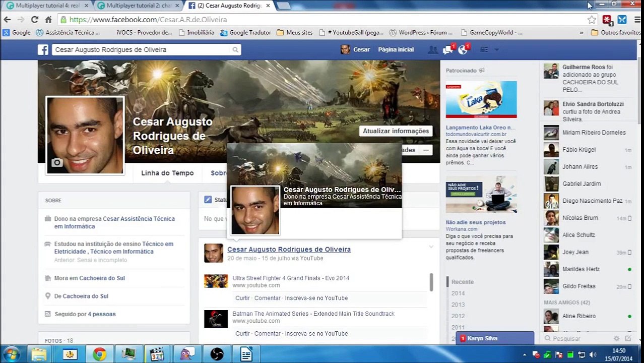Screen dimensions: 644x363
Task: Open Outros favoritos bookmarks folder
Action: point(616,32)
